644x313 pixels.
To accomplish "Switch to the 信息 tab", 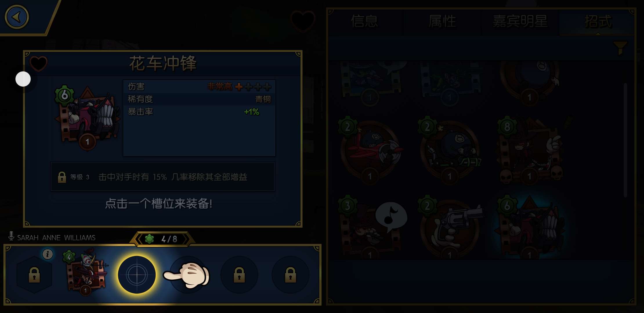I will click(x=365, y=21).
